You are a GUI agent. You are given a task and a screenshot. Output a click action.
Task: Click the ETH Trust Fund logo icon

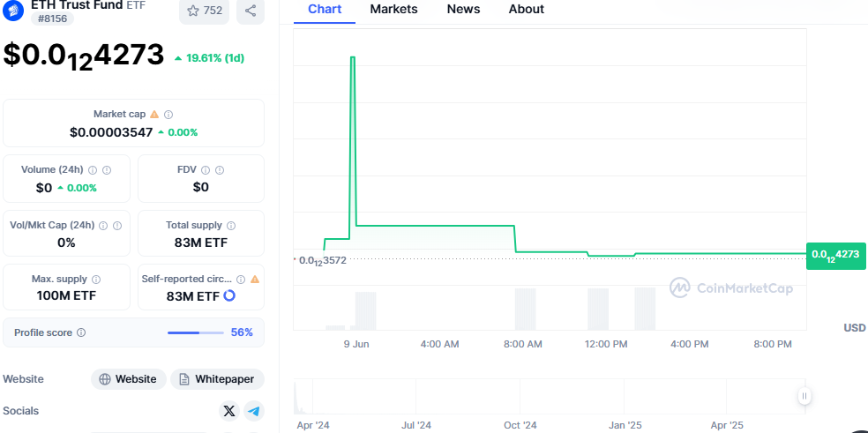pyautogui.click(x=13, y=11)
